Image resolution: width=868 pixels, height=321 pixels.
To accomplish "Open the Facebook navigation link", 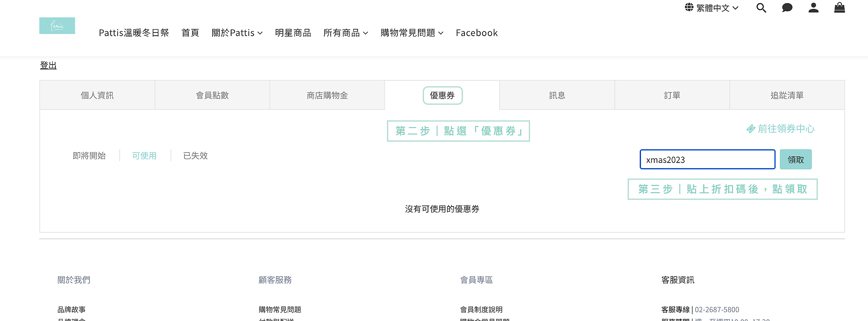I will pyautogui.click(x=477, y=33).
